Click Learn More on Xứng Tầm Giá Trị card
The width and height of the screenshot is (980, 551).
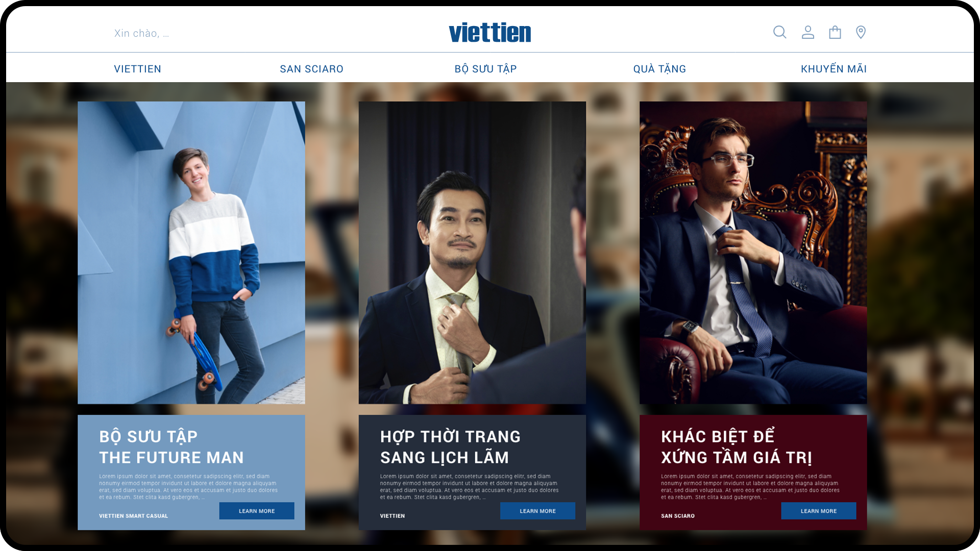[x=819, y=511]
